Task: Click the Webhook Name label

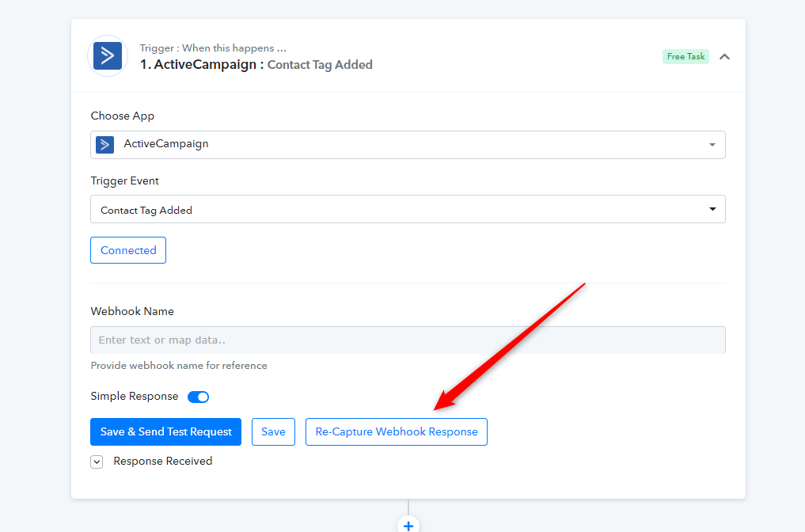Action: click(132, 311)
